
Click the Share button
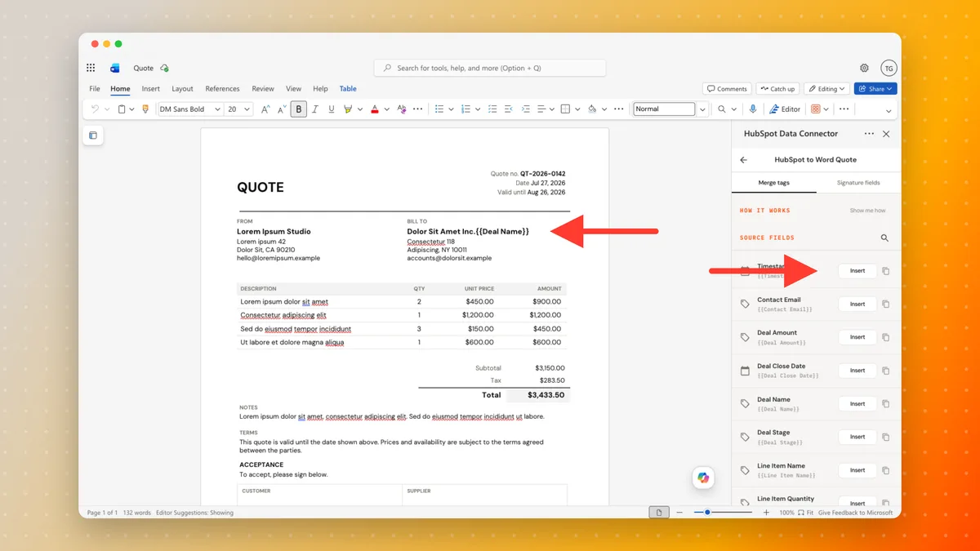click(x=875, y=89)
